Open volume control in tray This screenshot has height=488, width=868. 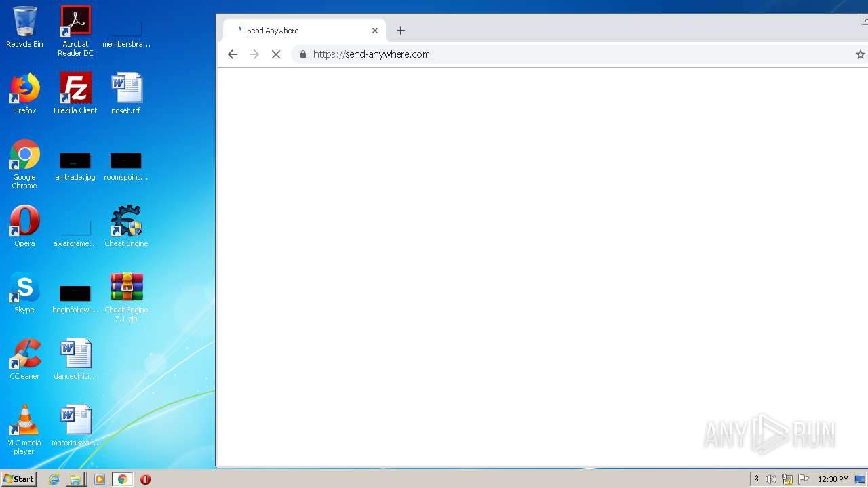click(x=771, y=479)
